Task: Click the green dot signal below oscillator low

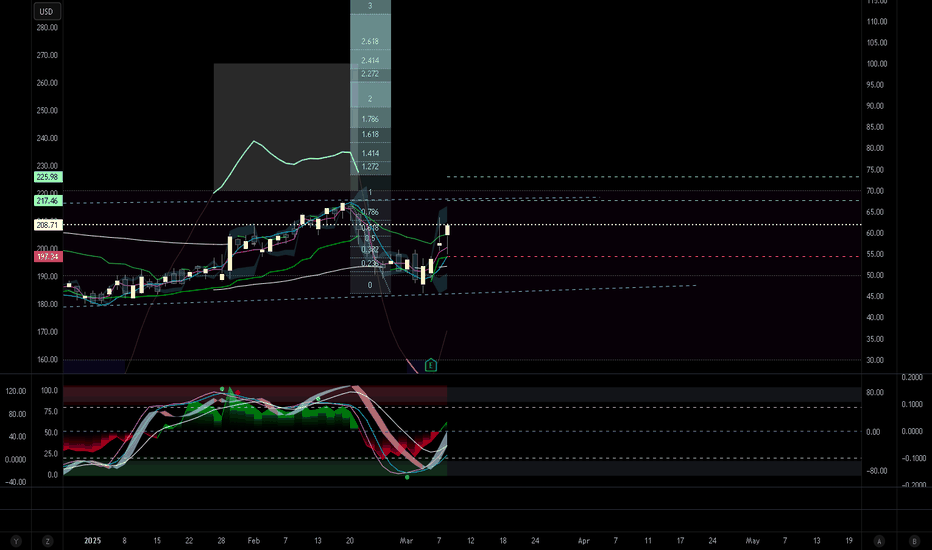Action: click(407, 477)
